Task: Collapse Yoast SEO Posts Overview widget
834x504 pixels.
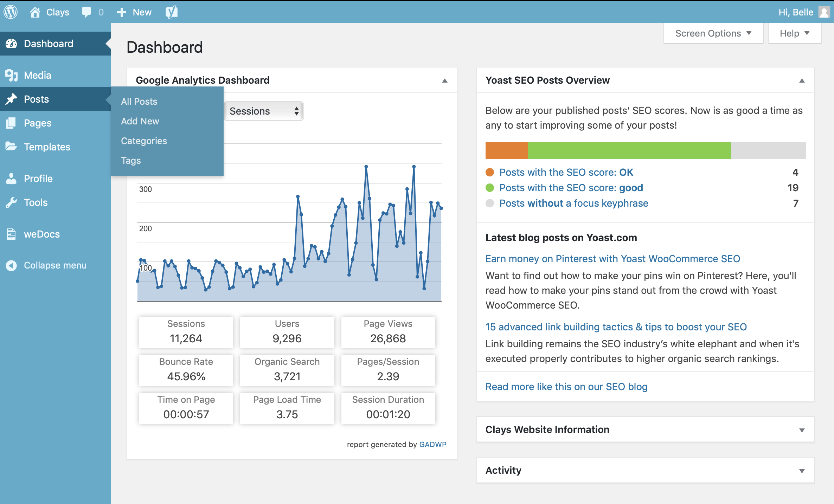Action: [x=802, y=80]
